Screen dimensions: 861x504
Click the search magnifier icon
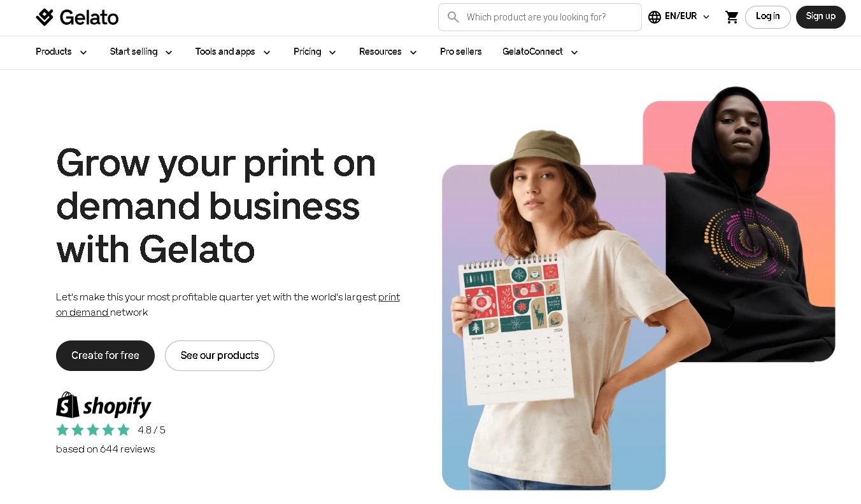(453, 17)
